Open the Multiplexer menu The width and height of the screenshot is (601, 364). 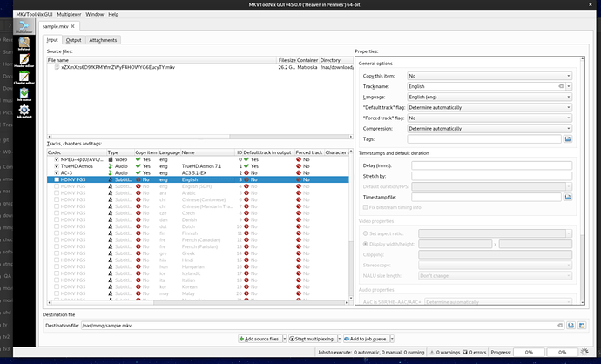(69, 14)
